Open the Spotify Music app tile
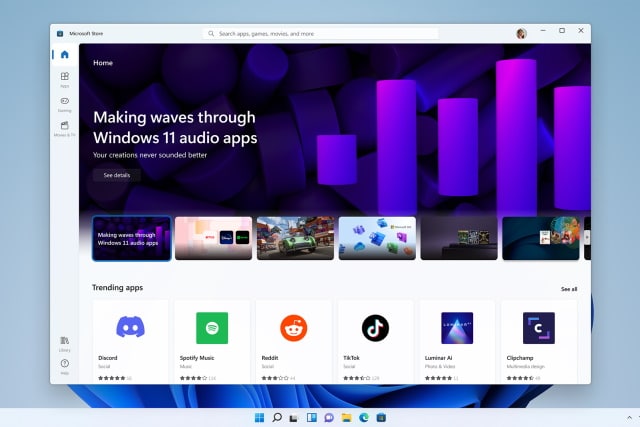Viewport: 640px width, 427px height. click(212, 340)
